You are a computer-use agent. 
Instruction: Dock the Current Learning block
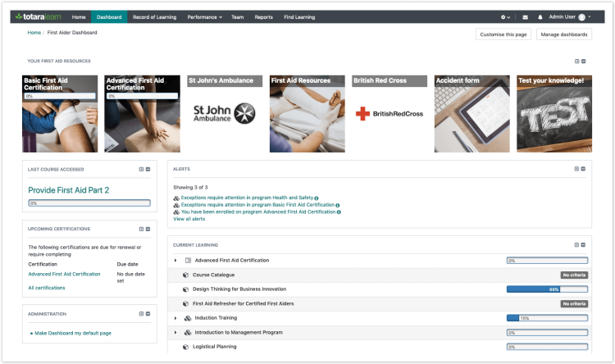pos(576,245)
